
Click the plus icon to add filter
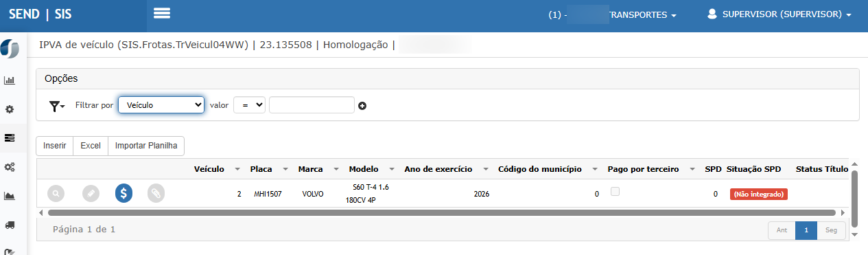point(362,106)
